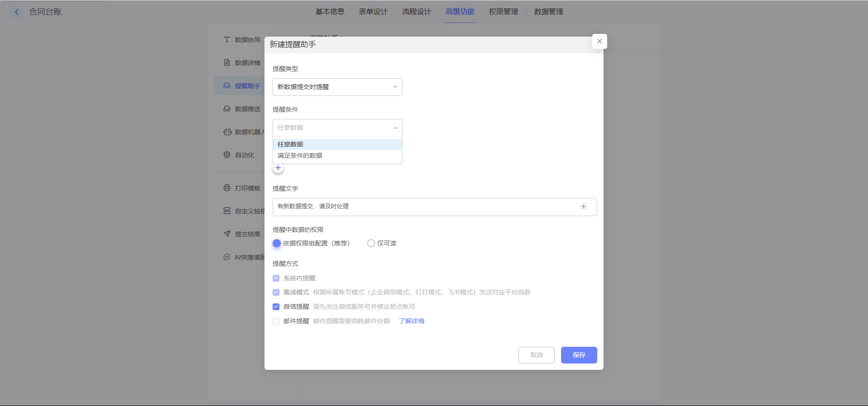Click the 保存 button
The image size is (868, 406).
coord(579,355)
